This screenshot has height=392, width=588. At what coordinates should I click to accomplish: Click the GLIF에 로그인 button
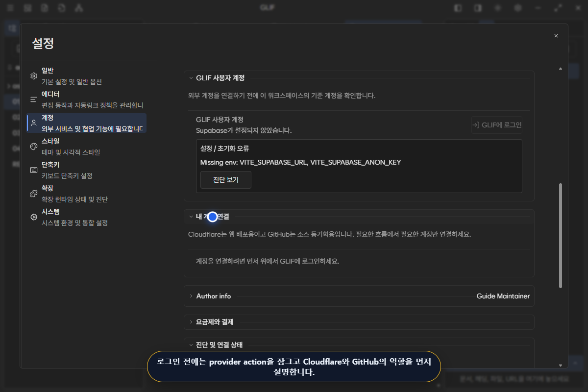point(497,125)
